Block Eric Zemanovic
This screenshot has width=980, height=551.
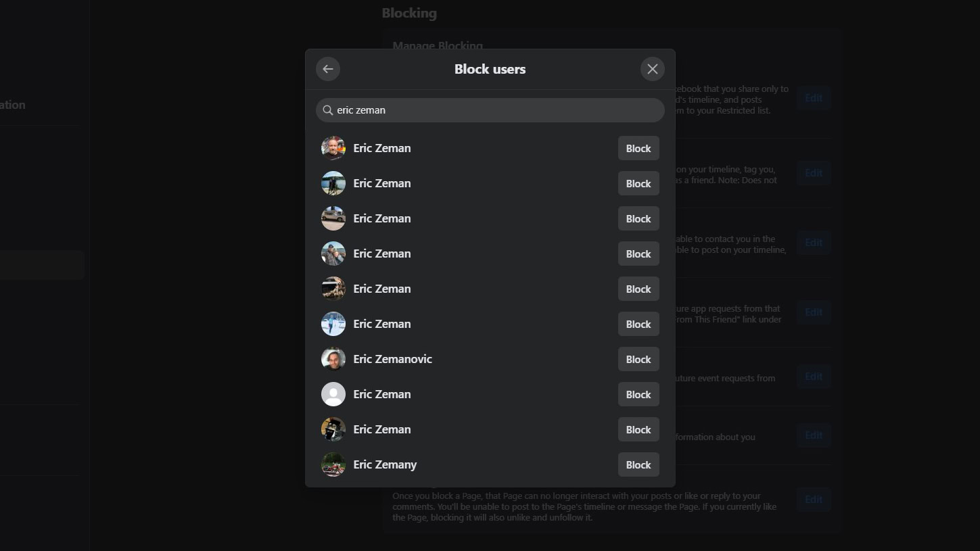638,360
